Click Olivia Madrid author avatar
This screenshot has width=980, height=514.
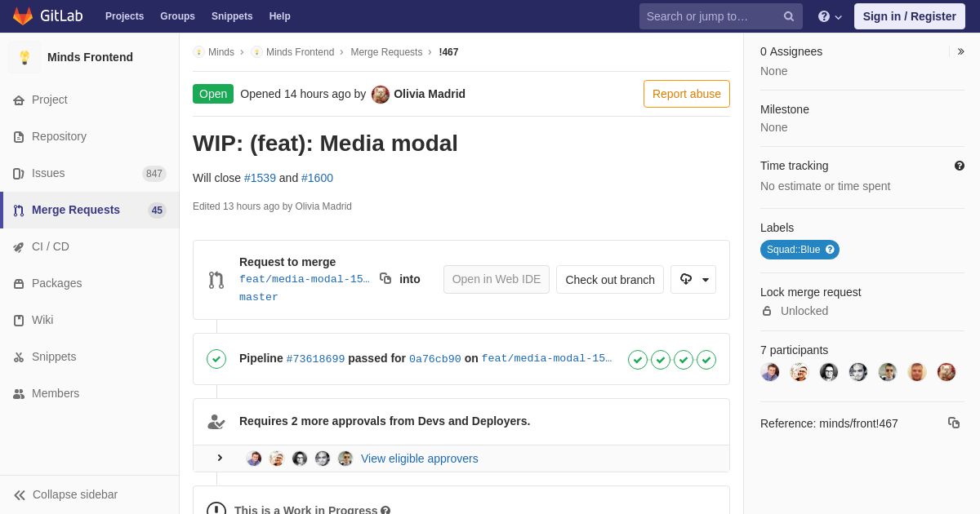point(381,95)
